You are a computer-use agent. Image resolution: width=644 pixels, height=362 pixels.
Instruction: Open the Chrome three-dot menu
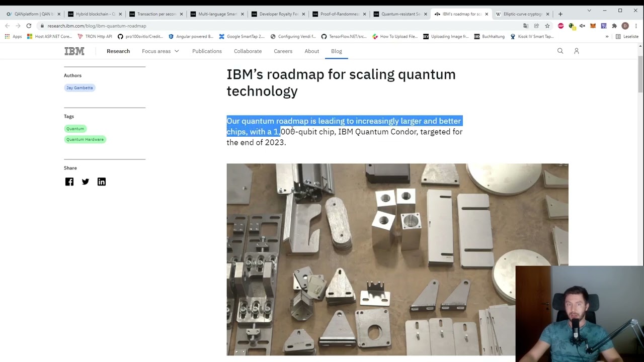pyautogui.click(x=636, y=26)
